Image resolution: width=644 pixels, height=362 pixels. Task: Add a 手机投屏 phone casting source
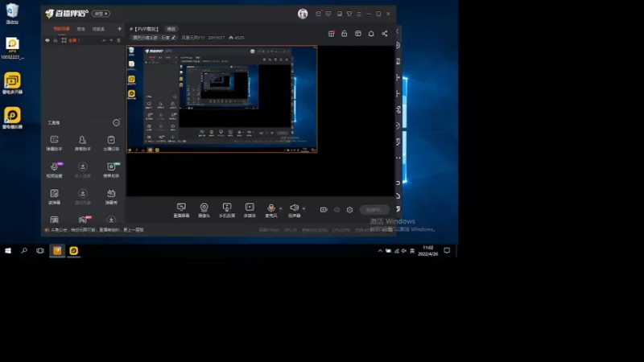coord(227,210)
